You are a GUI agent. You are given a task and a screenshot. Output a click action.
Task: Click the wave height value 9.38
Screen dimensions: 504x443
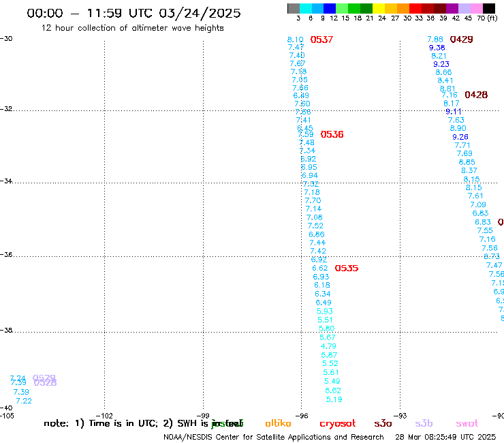click(437, 48)
